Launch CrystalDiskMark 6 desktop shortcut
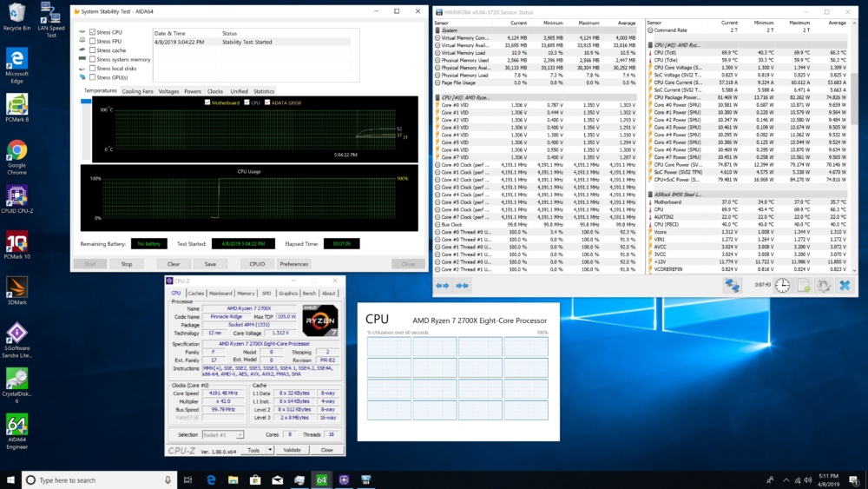Screen dimensions: 868x489 [16, 386]
